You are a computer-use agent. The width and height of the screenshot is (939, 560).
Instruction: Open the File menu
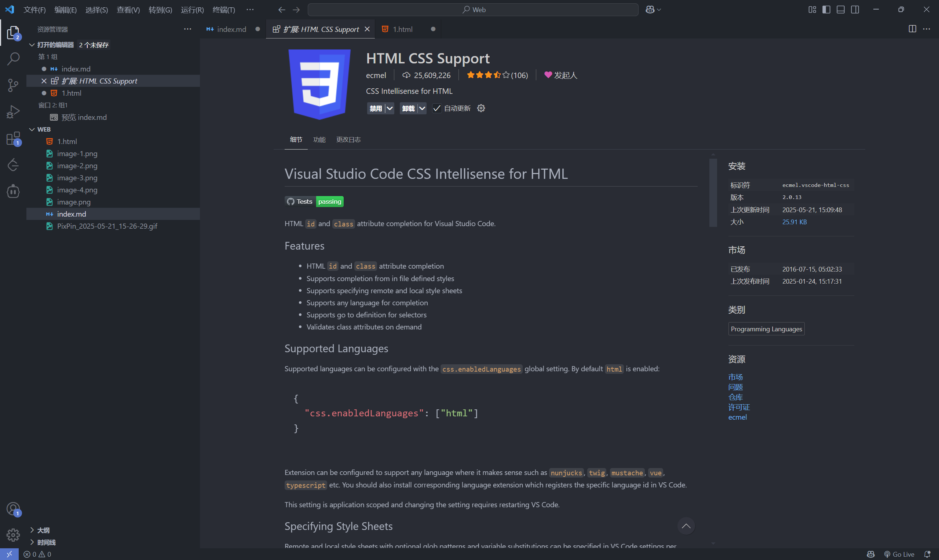click(x=34, y=10)
